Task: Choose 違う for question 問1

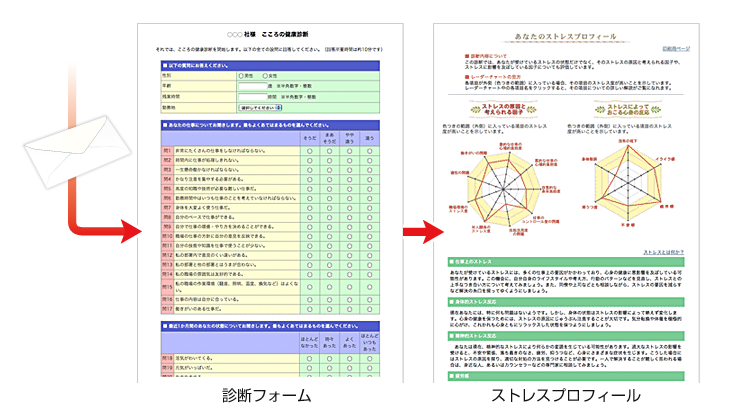Action: pos(370,151)
